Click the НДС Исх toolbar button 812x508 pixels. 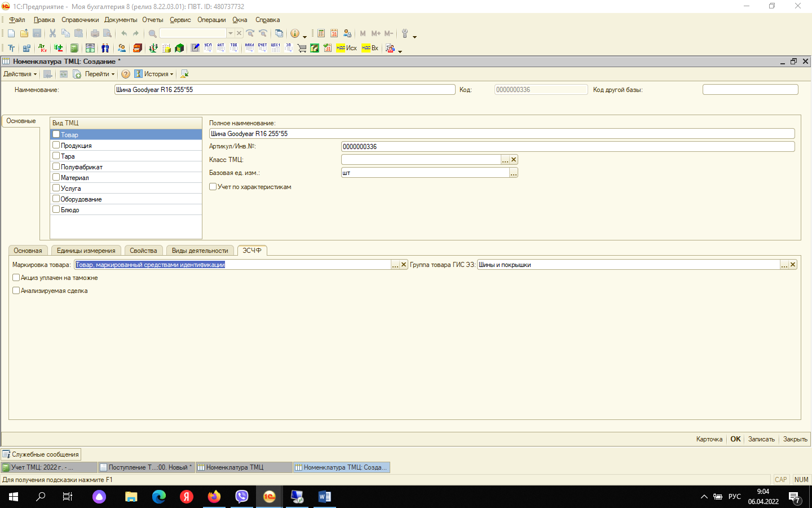[x=347, y=48]
